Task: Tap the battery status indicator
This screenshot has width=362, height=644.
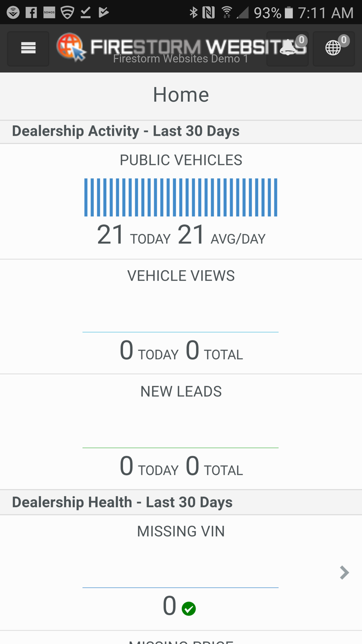Action: (x=289, y=13)
